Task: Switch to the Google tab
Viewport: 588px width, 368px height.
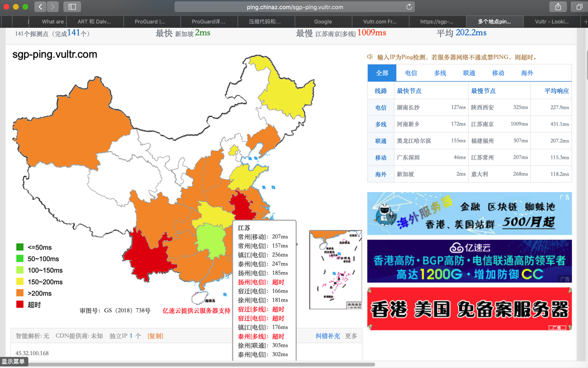Action: point(323,21)
